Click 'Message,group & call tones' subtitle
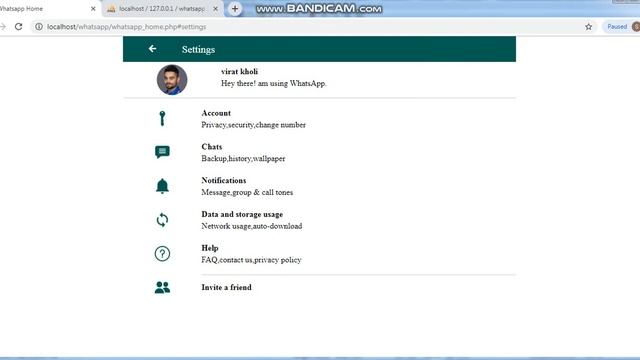 (247, 192)
